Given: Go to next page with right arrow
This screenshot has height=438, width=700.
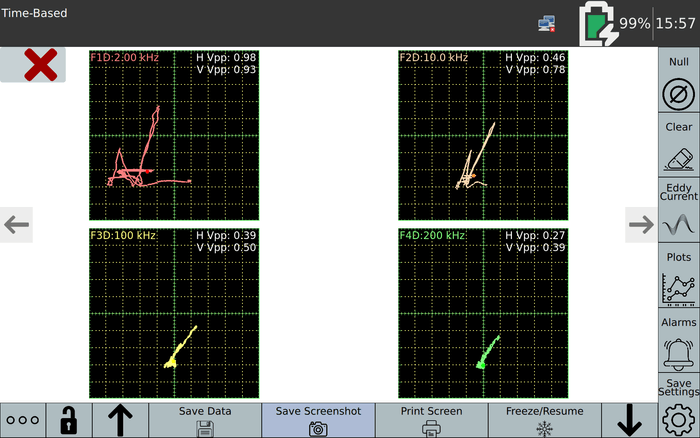Looking at the screenshot, I should point(640,225).
